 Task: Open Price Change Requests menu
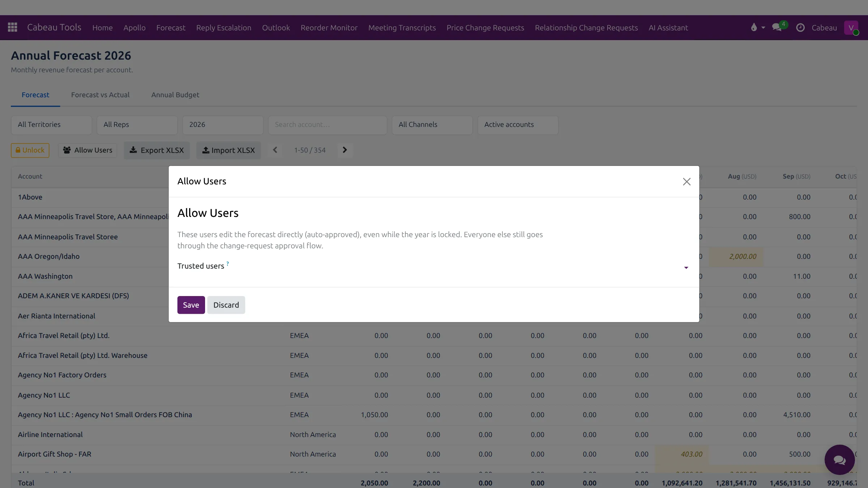click(485, 27)
